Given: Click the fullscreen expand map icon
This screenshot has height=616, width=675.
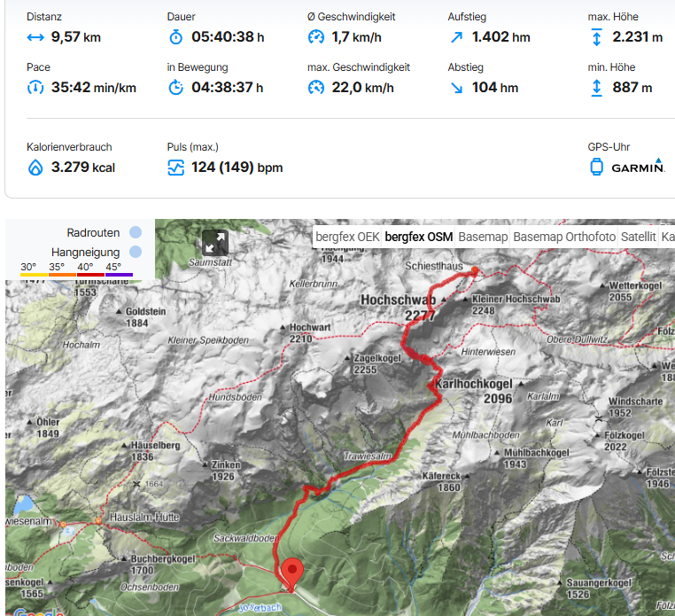Looking at the screenshot, I should [x=215, y=243].
